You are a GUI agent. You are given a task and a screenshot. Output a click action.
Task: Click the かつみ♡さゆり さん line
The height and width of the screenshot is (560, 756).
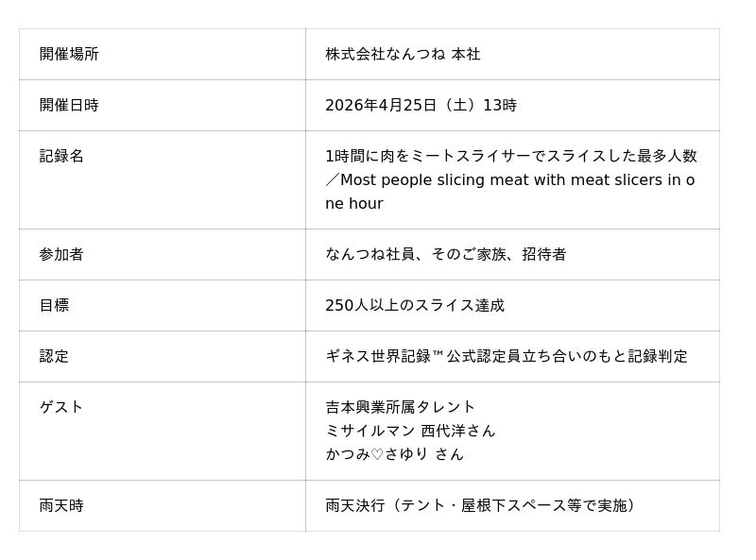(394, 455)
